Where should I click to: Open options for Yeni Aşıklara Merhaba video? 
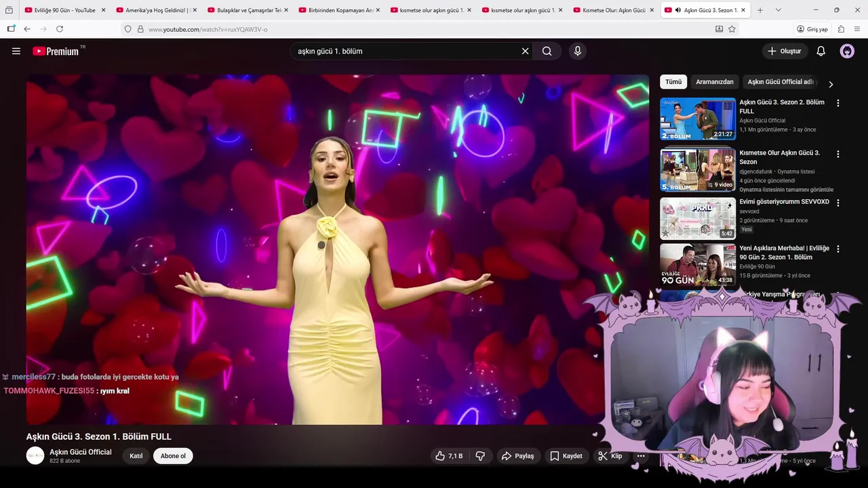point(837,249)
